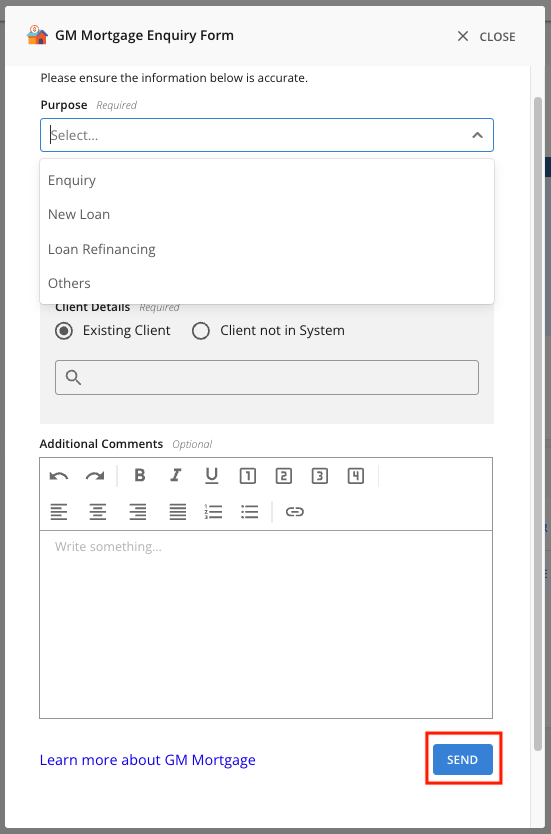The width and height of the screenshot is (551, 834).
Task: Apply heading 1 style
Action: 248,476
